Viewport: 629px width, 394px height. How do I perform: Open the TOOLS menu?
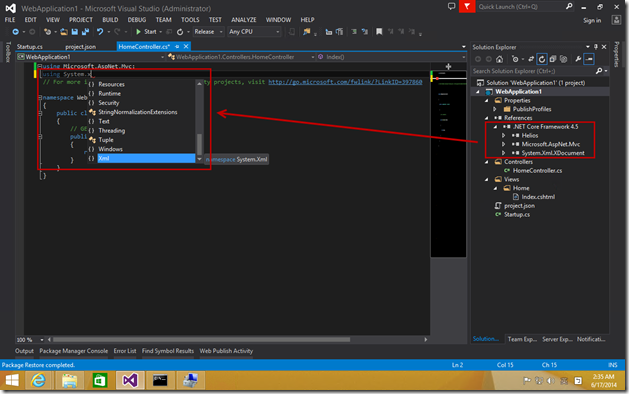point(190,20)
